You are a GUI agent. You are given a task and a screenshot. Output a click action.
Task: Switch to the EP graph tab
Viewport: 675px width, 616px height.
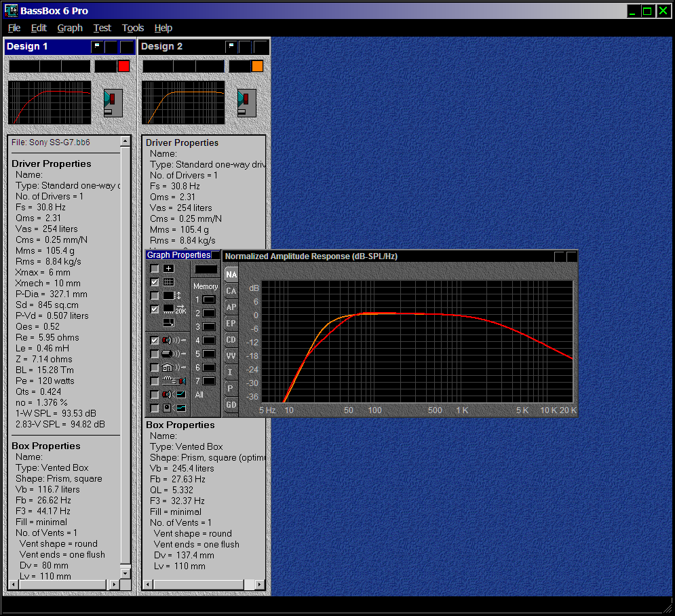(231, 324)
